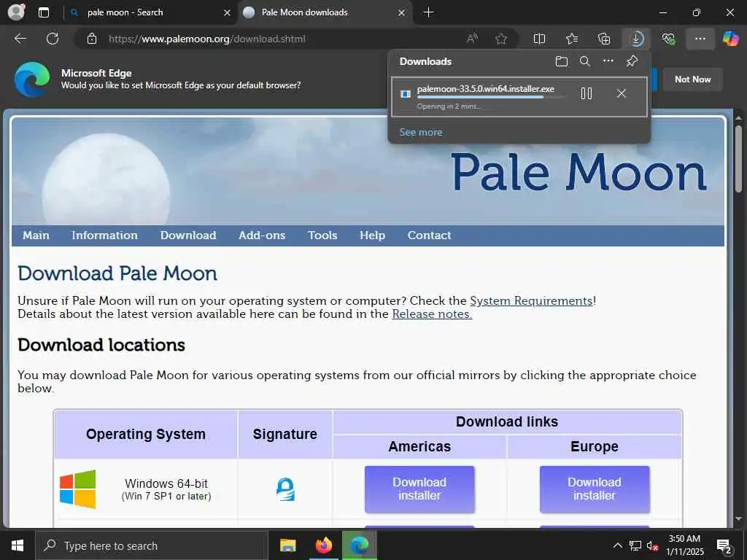Screen dimensions: 747x560
Task: Close the Pale Moon downloads tab
Action: click(402, 12)
